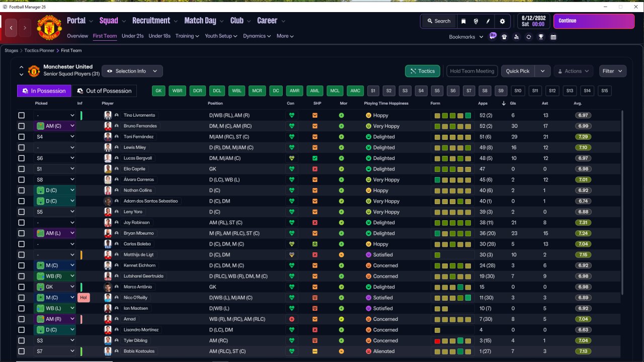Click the Hold Team Meeting button
644x362 pixels.
[472, 71]
